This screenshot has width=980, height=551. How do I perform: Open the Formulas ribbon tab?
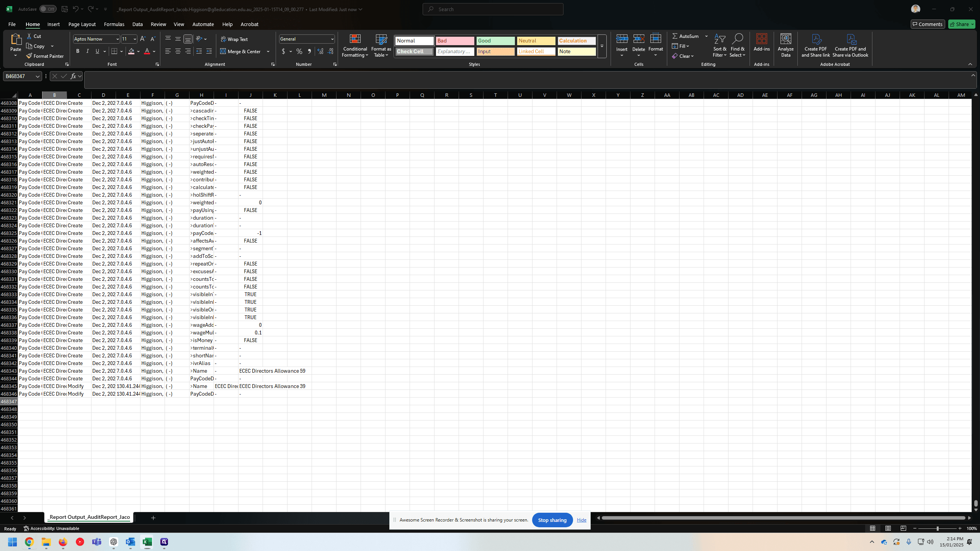coord(114,24)
